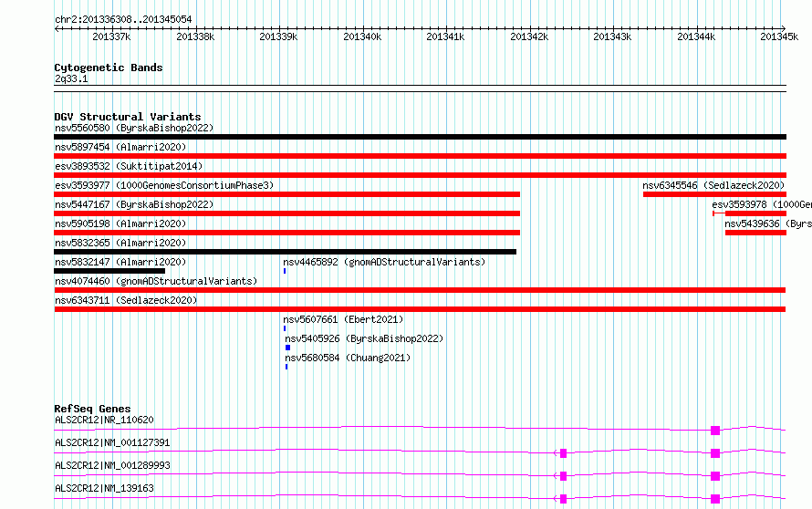The image size is (812, 509).
Task: Select the blue square under nsv5405926
Action: [288, 348]
